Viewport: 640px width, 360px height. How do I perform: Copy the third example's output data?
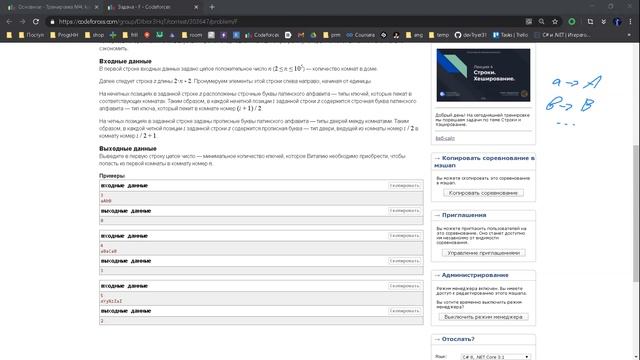(404, 311)
